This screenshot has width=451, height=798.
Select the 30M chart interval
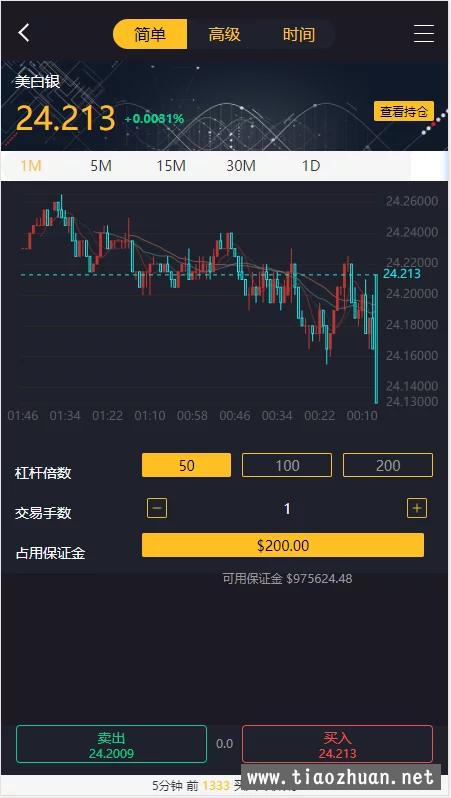241,166
